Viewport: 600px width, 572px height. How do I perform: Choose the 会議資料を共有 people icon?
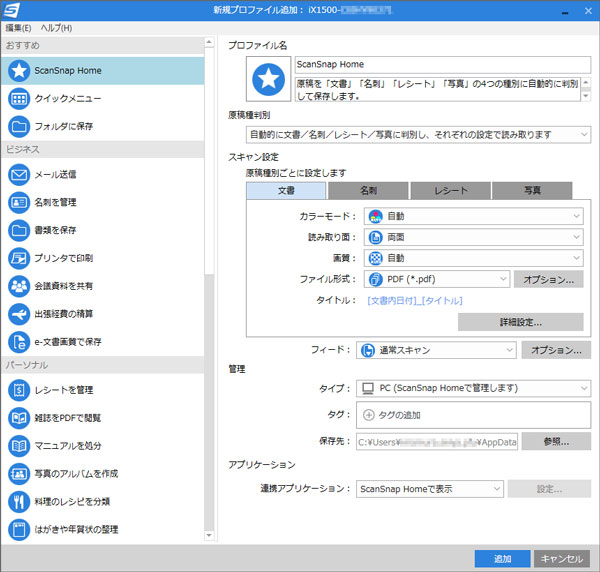tap(19, 286)
